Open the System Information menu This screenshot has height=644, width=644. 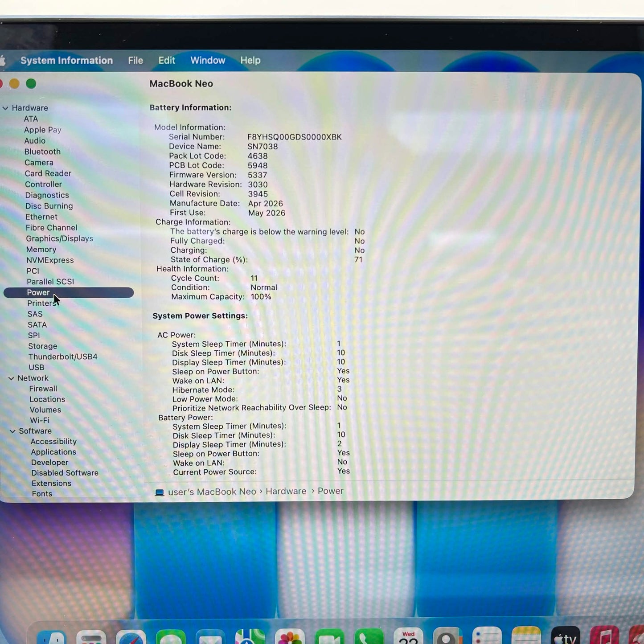tap(66, 61)
